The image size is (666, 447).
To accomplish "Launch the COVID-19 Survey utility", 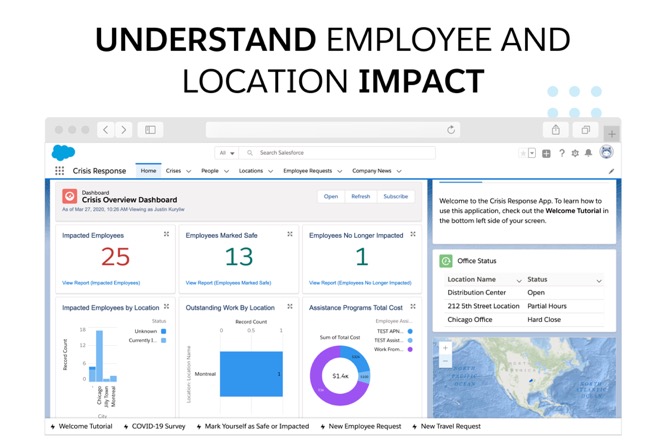I will [x=155, y=426].
